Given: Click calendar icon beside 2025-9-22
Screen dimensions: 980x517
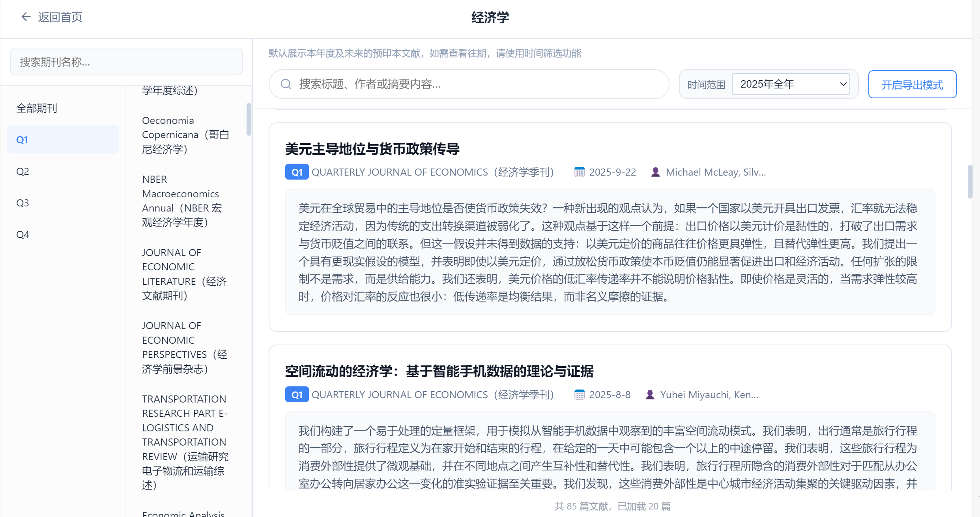Looking at the screenshot, I should (579, 172).
